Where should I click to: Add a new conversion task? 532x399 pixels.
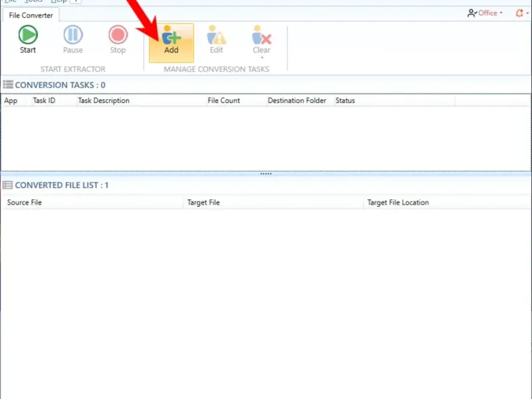172,43
